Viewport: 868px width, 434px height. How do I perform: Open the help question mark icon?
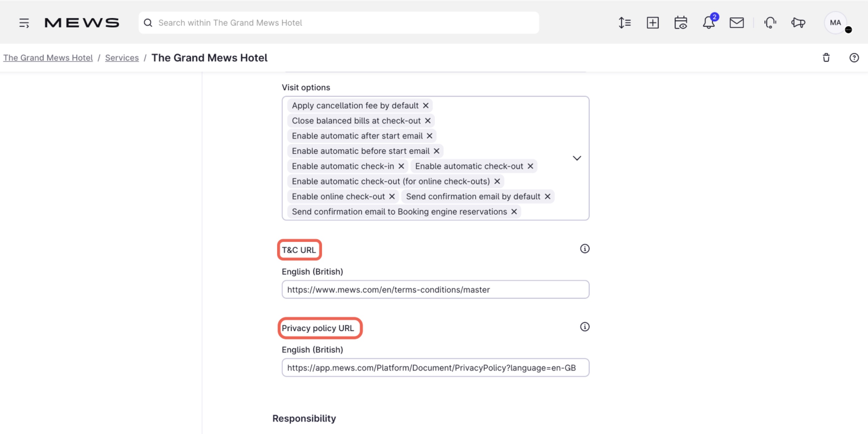(x=855, y=57)
